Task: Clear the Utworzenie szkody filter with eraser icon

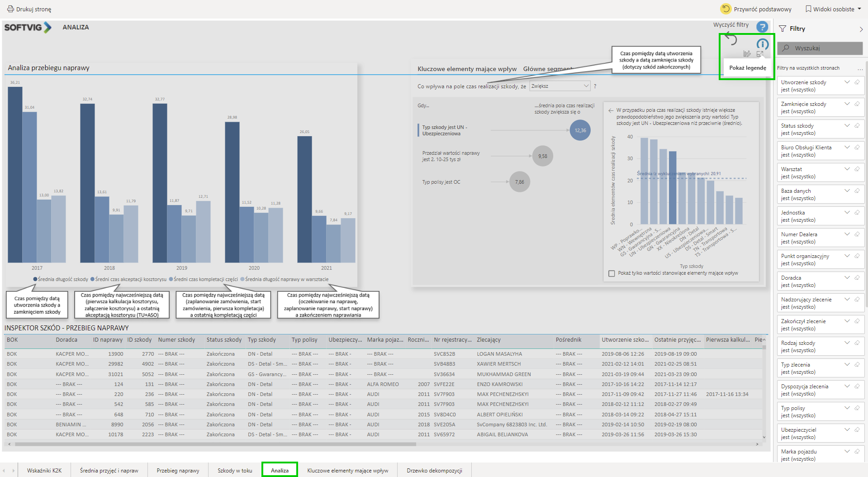Action: (x=857, y=82)
